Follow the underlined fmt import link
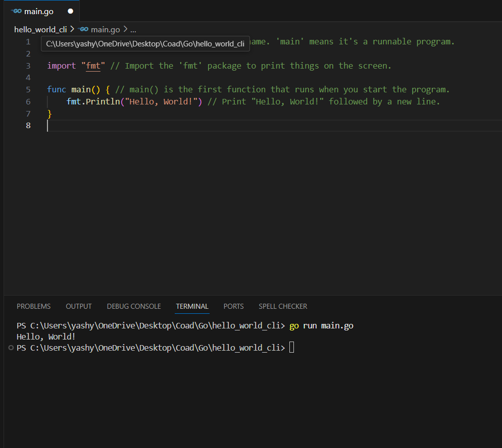 (93, 66)
